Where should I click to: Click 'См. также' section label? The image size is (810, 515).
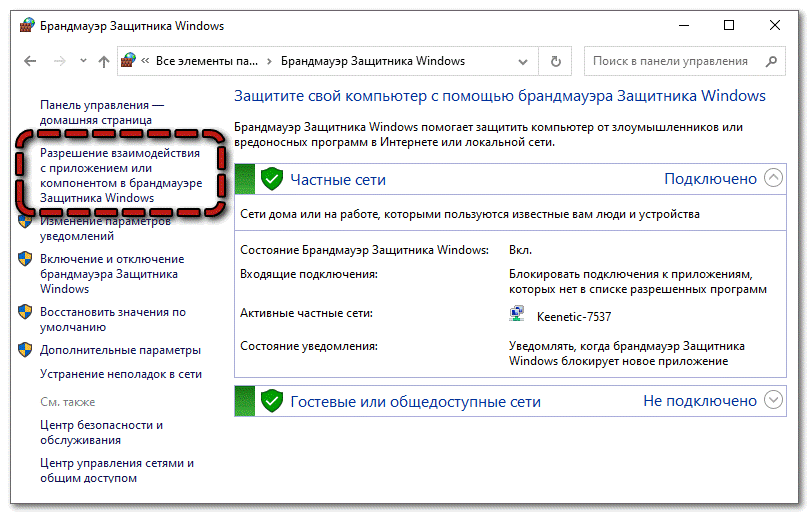[x=68, y=402]
